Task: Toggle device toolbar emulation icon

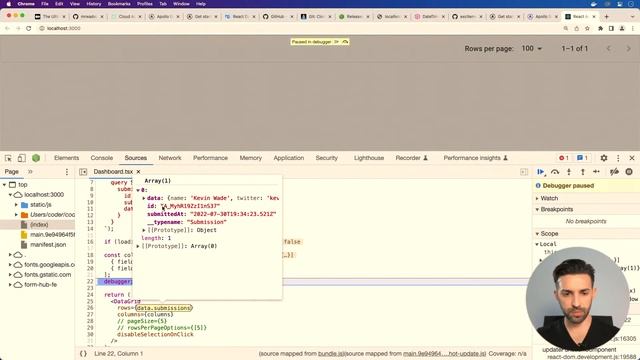Action: coord(22,158)
